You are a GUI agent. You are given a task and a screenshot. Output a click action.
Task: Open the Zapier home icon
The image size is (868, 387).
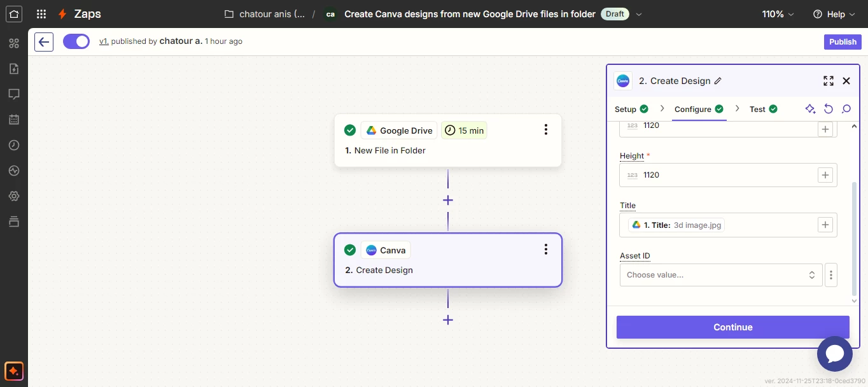pyautogui.click(x=14, y=13)
